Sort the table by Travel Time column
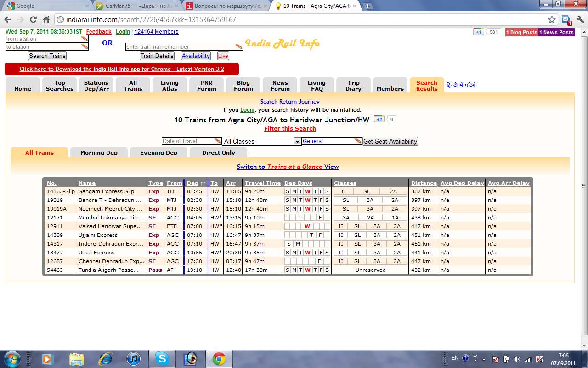This screenshot has width=588, height=368. (262, 183)
